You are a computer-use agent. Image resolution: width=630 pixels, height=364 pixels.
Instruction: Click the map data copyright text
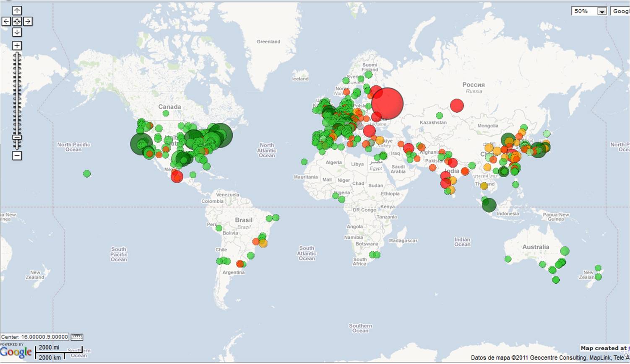(550, 358)
